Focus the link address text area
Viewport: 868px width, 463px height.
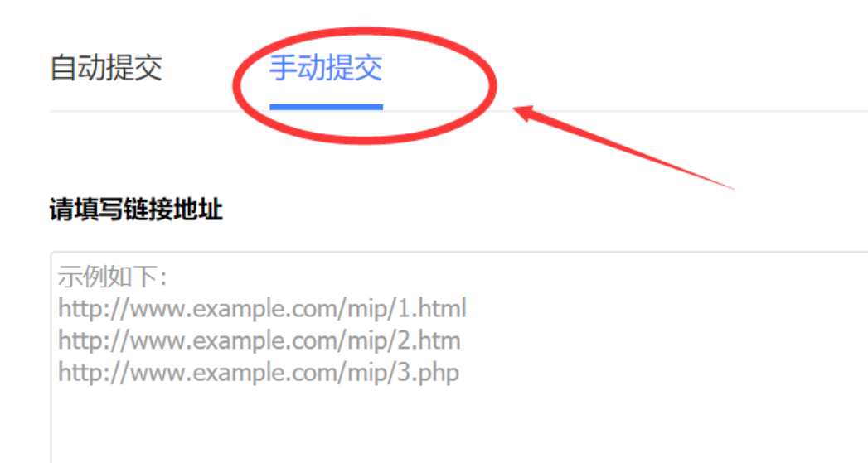[x=459, y=357]
